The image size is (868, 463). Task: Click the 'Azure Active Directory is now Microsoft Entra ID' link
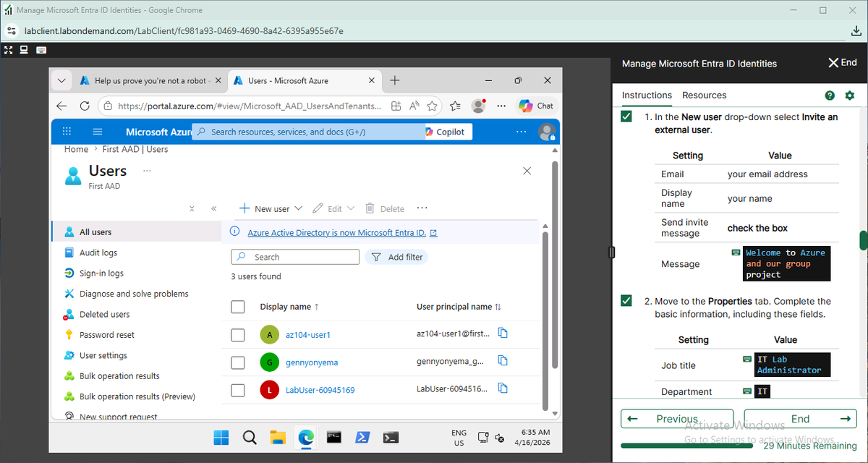click(336, 233)
